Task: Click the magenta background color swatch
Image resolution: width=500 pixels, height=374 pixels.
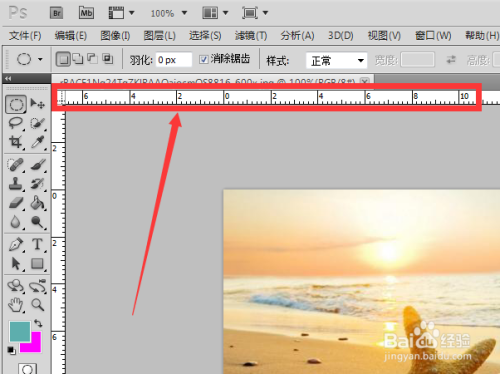Action: click(35, 346)
